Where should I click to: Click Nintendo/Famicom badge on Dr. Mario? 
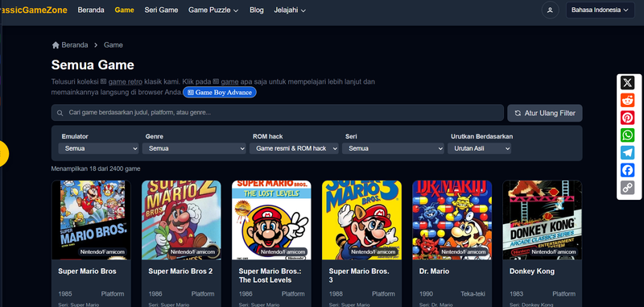click(x=464, y=252)
